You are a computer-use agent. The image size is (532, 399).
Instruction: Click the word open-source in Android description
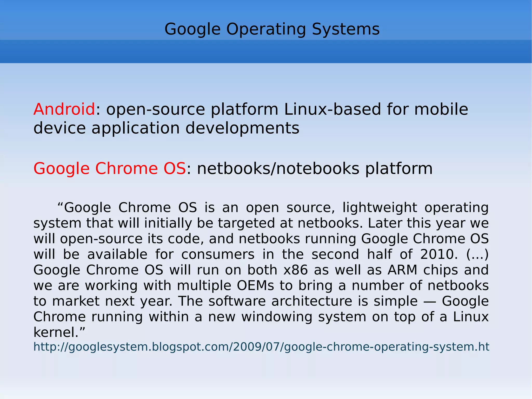(x=156, y=109)
